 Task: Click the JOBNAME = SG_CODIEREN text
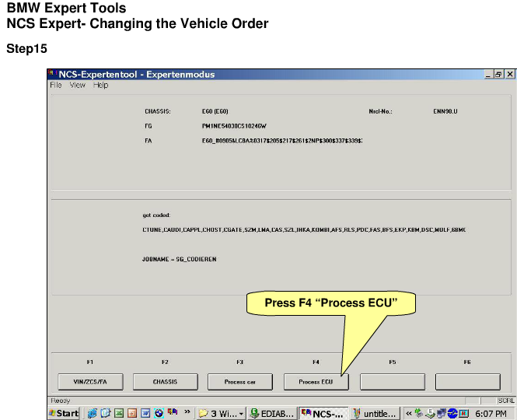(x=180, y=259)
